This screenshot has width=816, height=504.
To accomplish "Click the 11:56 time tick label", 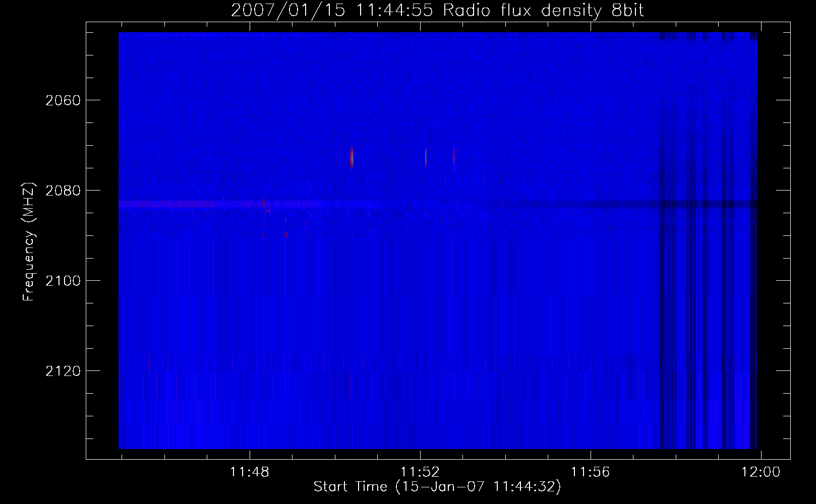I will pos(590,472).
